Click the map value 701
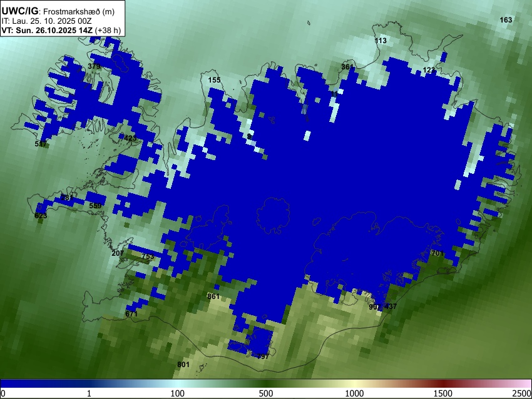This screenshot has width=532, height=399. pos(437,253)
